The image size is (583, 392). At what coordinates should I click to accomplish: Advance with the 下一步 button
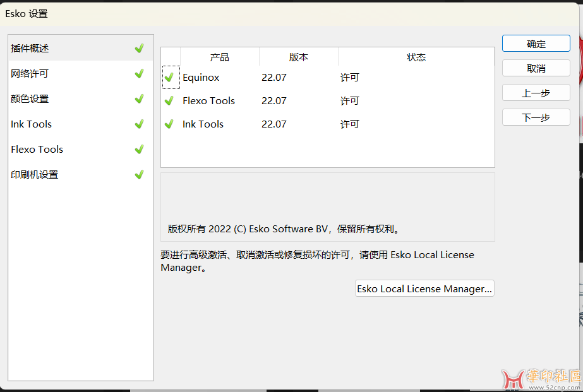(x=536, y=117)
